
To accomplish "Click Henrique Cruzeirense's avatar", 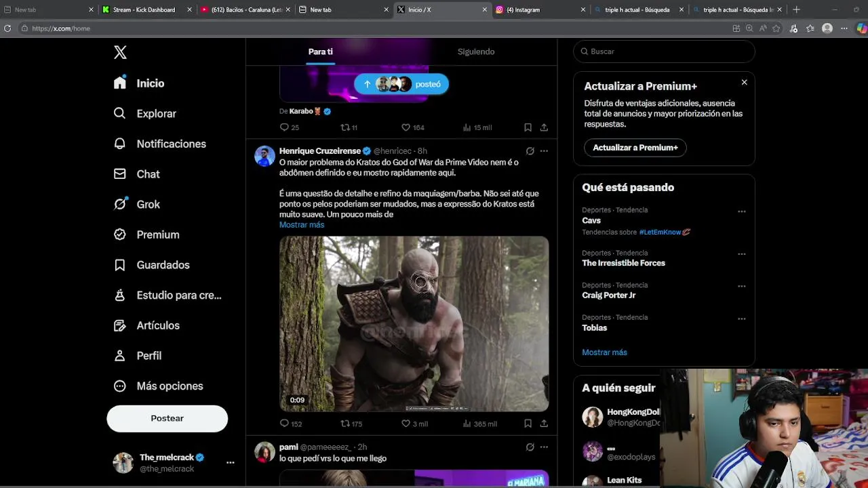I will (264, 156).
